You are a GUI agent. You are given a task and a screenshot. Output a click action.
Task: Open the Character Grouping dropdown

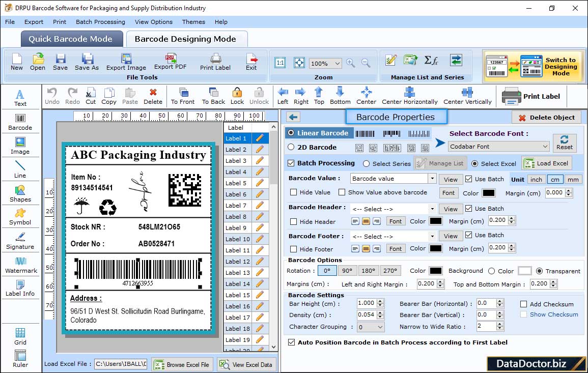coord(371,327)
